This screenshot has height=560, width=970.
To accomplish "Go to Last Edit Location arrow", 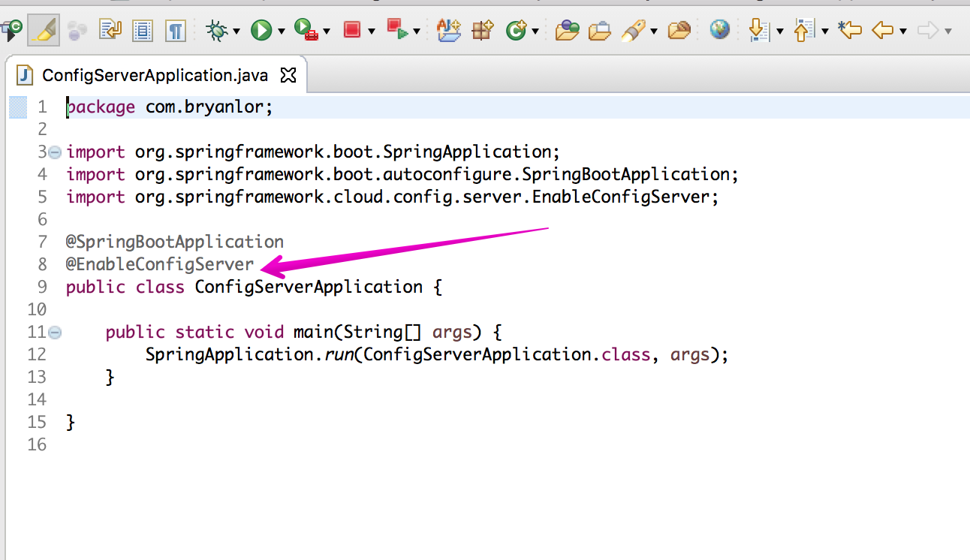I will 849,30.
